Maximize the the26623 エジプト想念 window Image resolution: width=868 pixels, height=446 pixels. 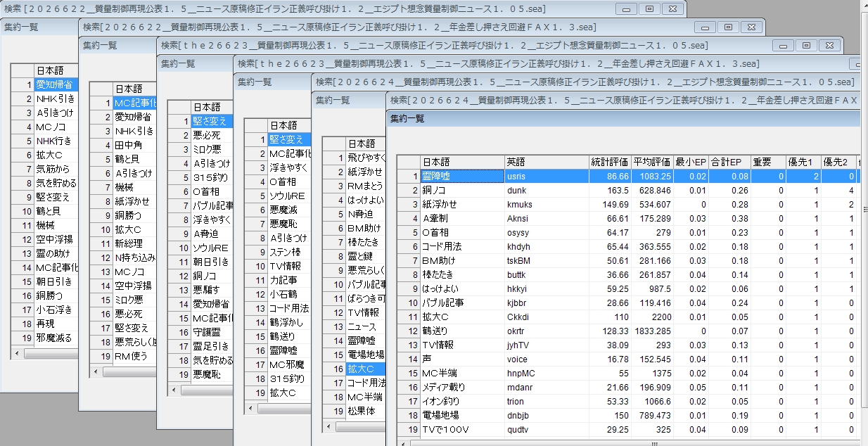[x=806, y=45]
